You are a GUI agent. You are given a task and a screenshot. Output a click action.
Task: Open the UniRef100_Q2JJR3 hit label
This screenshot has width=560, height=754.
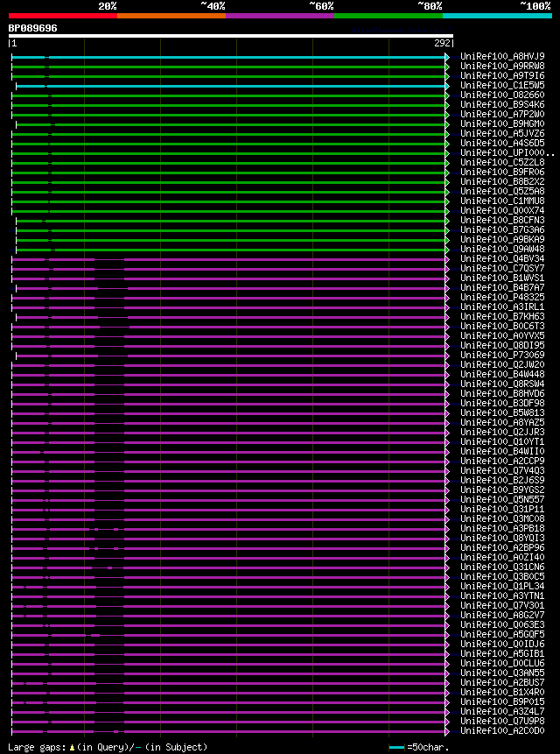502,432
